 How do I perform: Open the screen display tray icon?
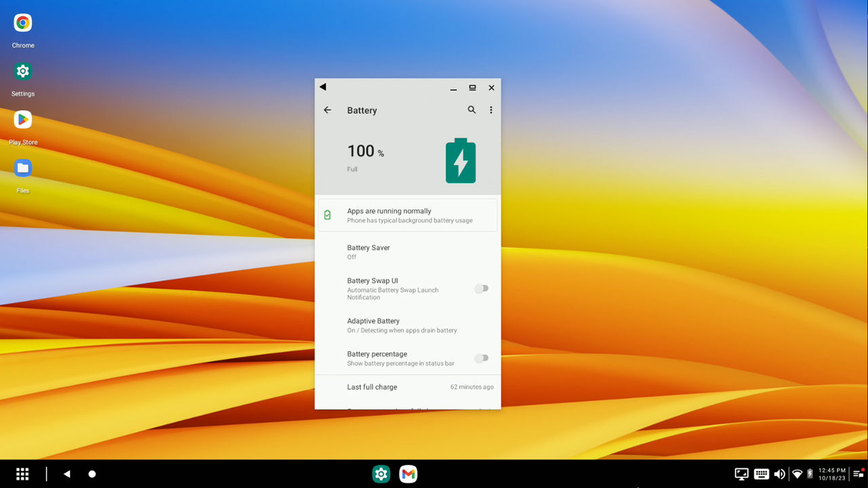pos(742,474)
